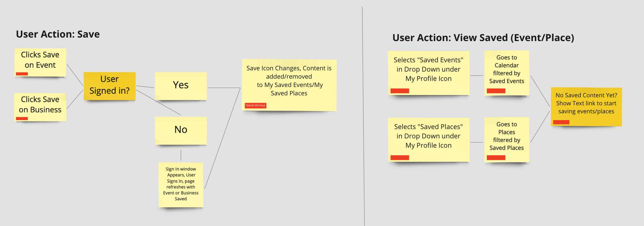Click the "User Action: Save" heading
644x226 pixels.
tap(58, 34)
